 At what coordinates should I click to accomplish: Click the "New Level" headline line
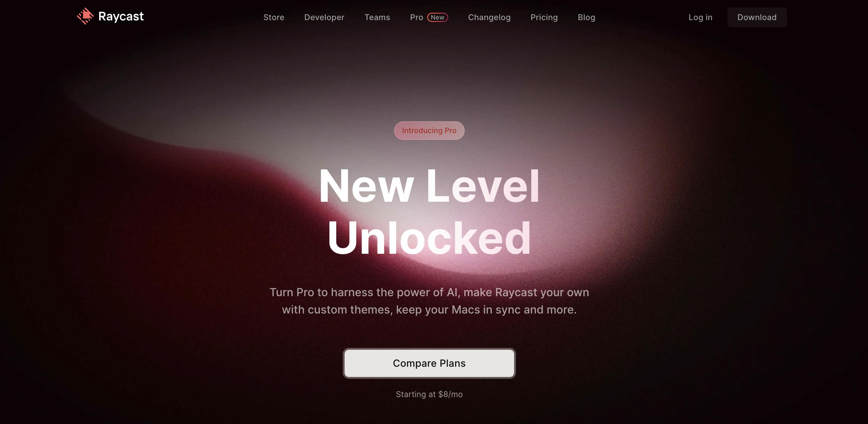(x=429, y=186)
